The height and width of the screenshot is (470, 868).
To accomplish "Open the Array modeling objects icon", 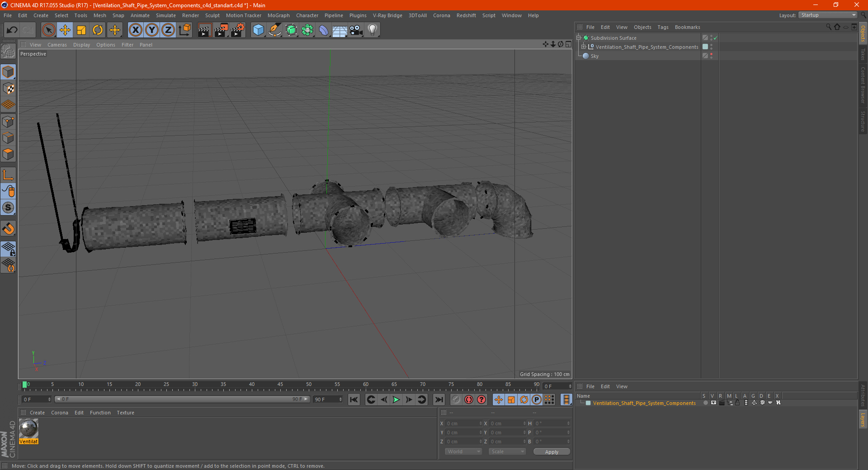I will (x=307, y=30).
